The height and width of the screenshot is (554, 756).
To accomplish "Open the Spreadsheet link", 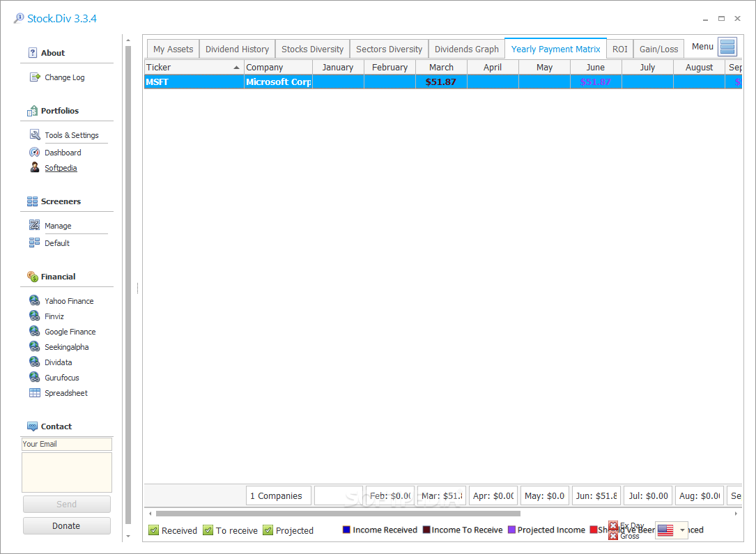I will (x=66, y=393).
